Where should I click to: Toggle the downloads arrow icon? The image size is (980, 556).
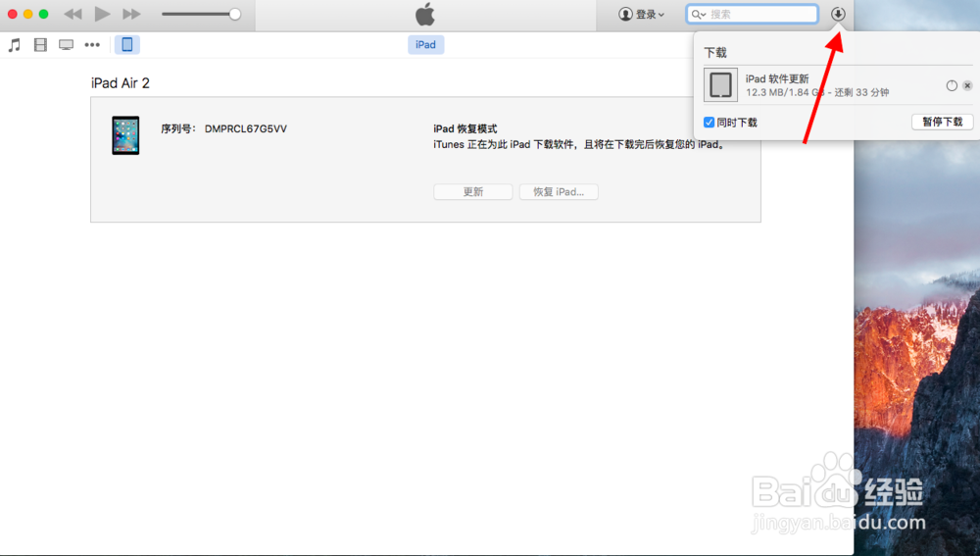pos(838,14)
